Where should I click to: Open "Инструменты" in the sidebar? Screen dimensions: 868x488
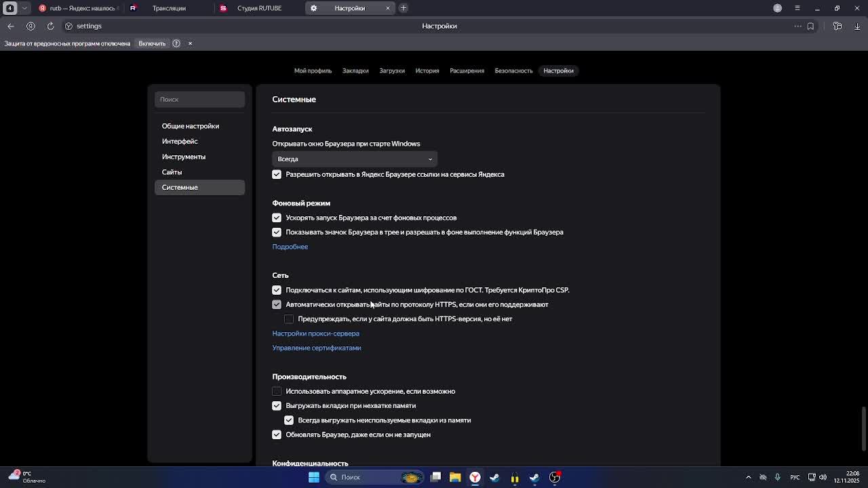click(x=199, y=157)
